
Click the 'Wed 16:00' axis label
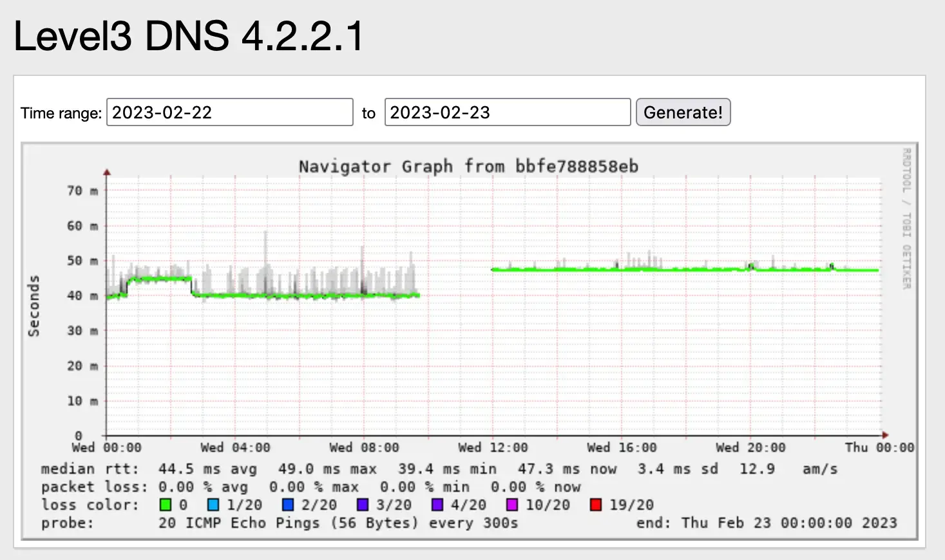coord(622,447)
